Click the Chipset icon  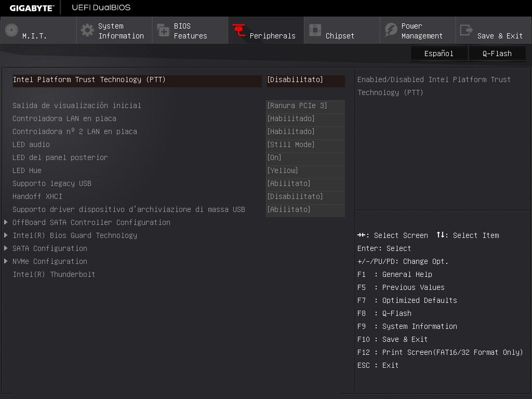(x=315, y=30)
